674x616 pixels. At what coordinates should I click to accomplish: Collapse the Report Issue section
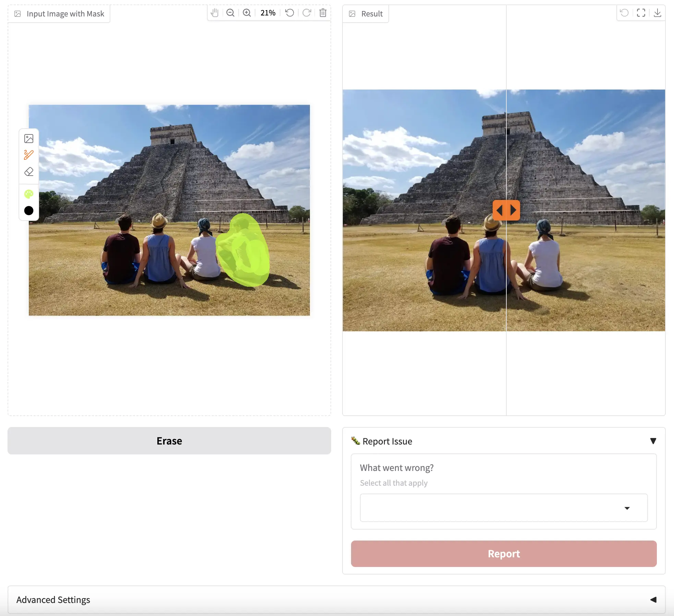pos(653,441)
